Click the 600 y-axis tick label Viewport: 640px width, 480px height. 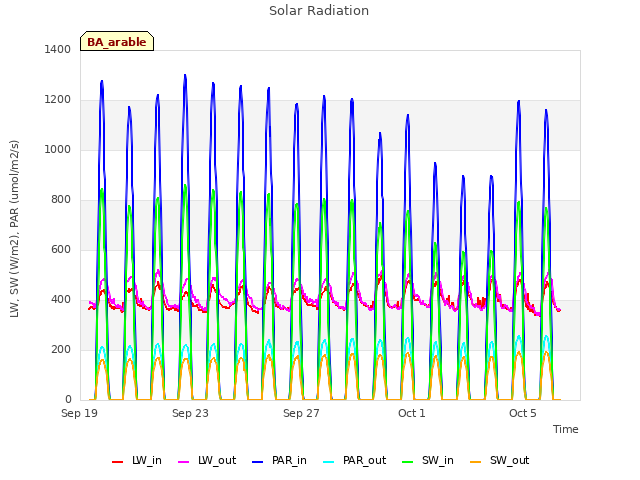pos(61,249)
